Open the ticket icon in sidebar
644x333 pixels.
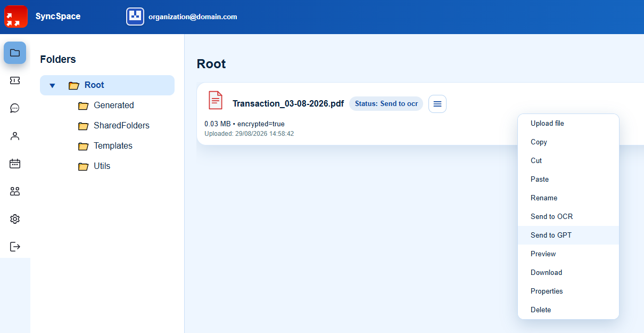[x=15, y=80]
